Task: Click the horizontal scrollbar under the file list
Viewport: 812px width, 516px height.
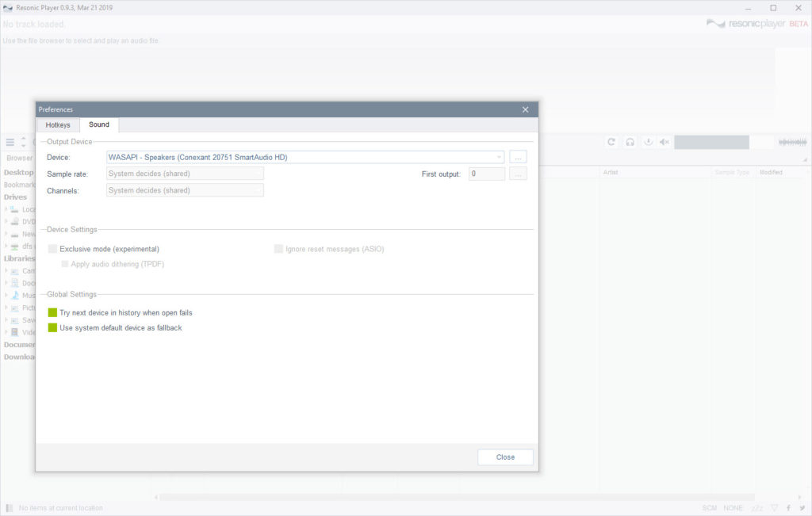Action: 457,497
